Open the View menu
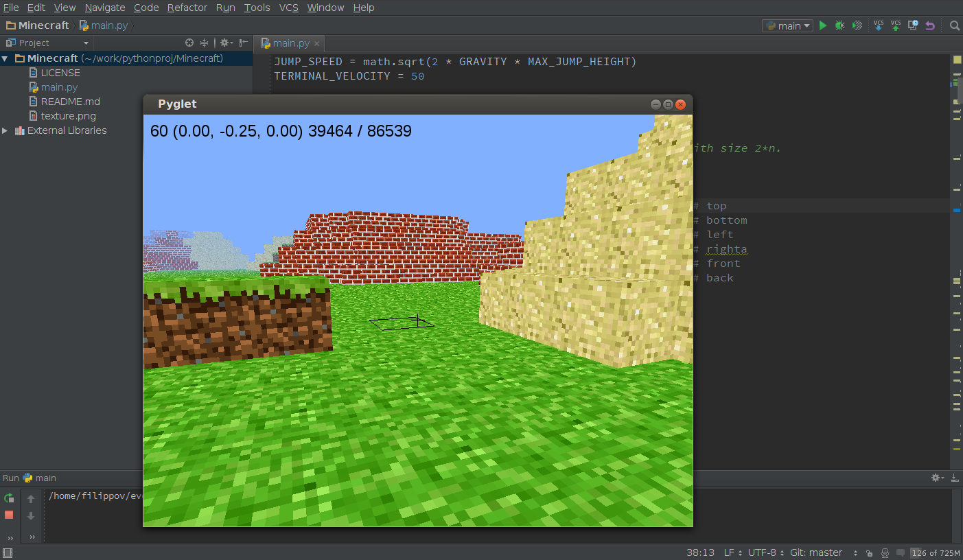This screenshot has width=963, height=560. [x=65, y=8]
